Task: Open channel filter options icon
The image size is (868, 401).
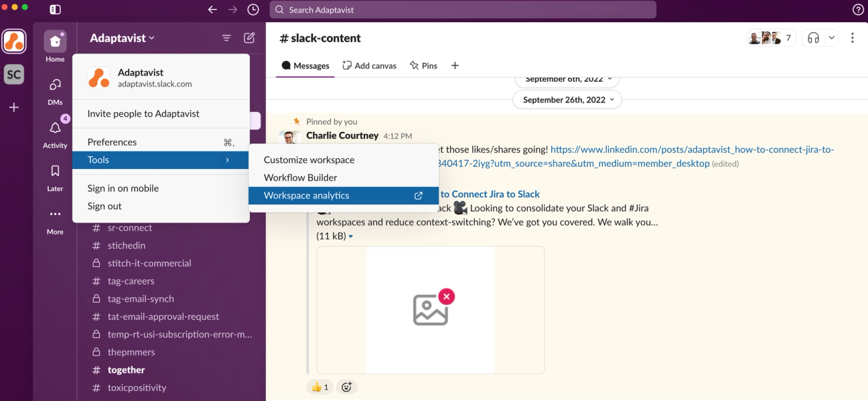Action: coord(226,38)
